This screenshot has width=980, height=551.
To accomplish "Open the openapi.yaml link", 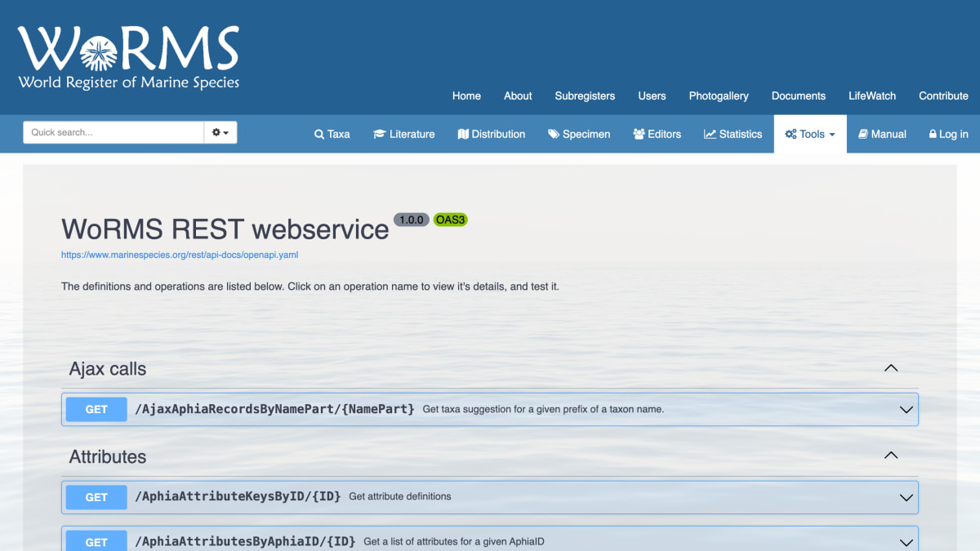I will (180, 255).
